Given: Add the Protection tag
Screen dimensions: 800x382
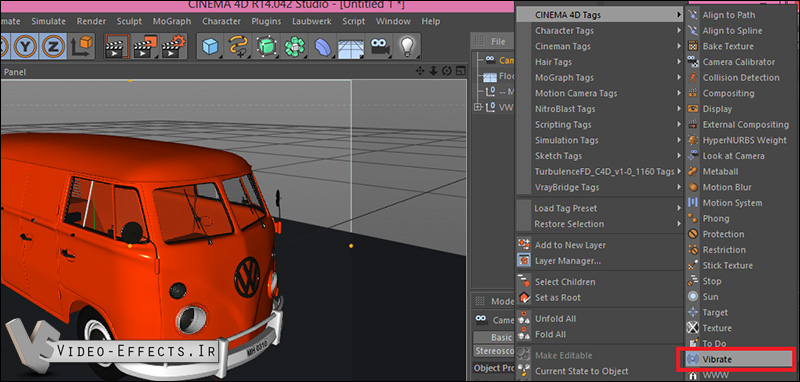Looking at the screenshot, I should [x=740, y=234].
